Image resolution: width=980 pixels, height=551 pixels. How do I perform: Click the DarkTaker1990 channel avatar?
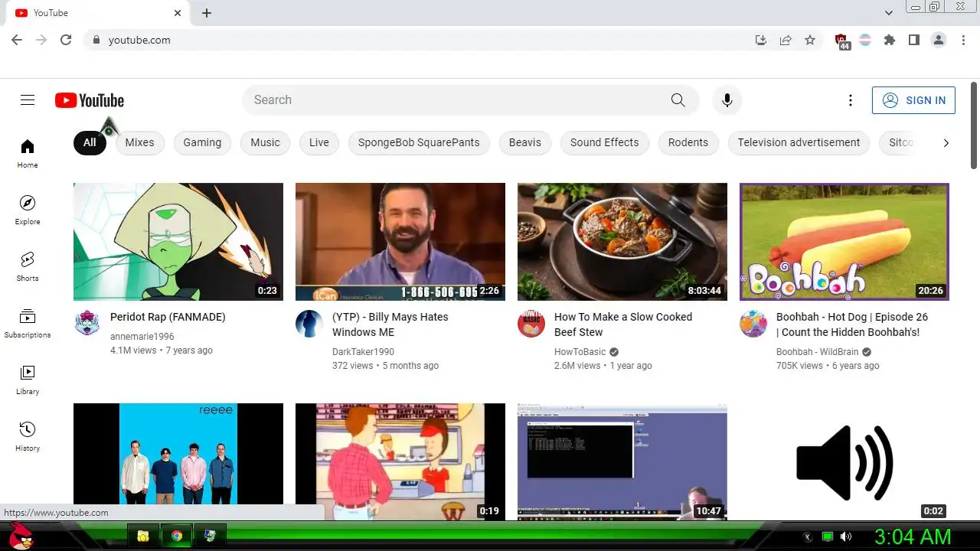point(309,323)
